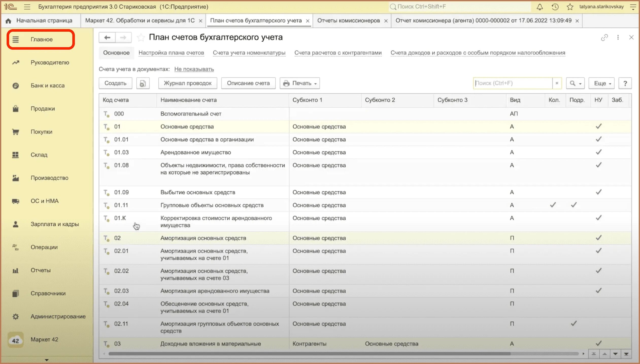Toggle НУ checkmark for account 01.03
The width and height of the screenshot is (640, 364).
coord(599,152)
